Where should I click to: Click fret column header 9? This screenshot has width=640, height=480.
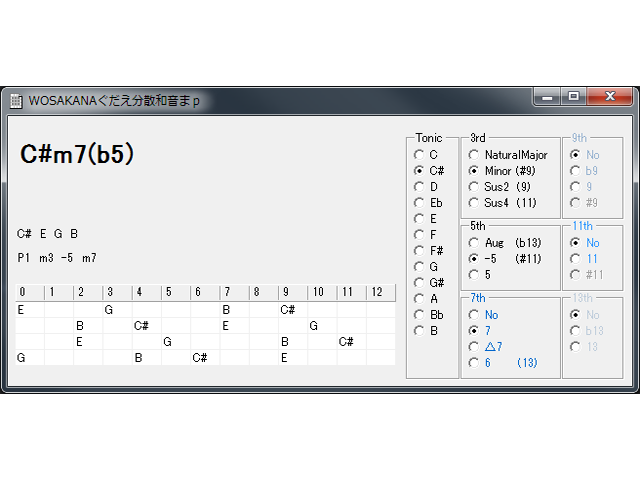pos(293,292)
